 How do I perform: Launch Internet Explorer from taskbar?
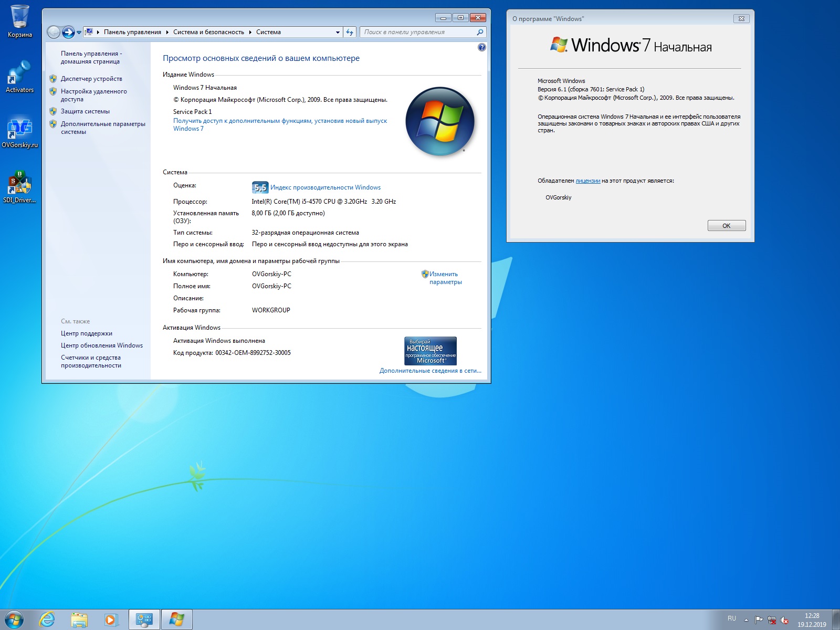[47, 619]
